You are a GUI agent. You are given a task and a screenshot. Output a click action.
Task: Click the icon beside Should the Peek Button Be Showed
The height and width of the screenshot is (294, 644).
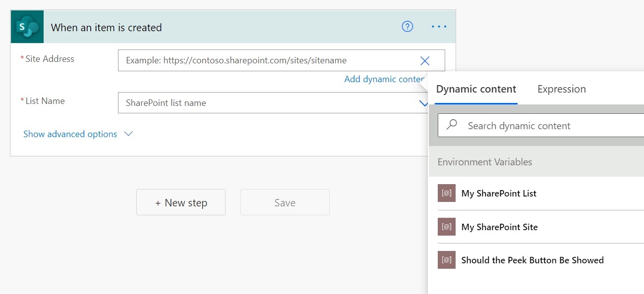[x=447, y=260]
